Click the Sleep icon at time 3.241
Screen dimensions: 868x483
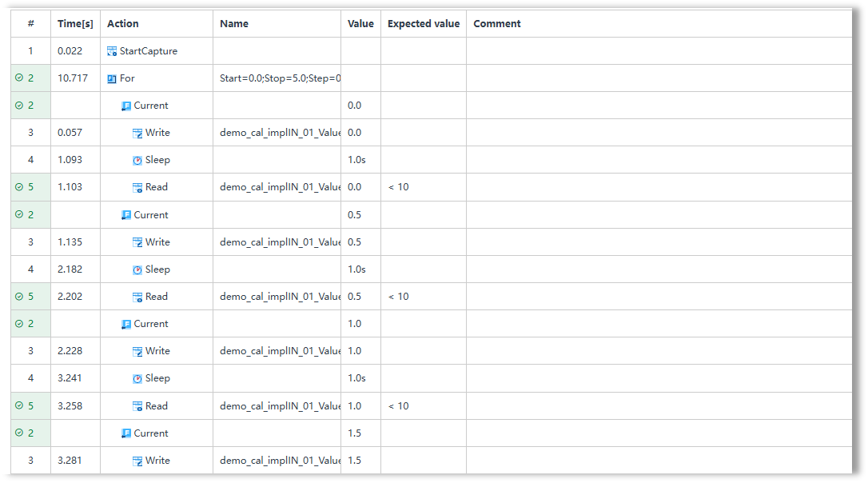[137, 378]
